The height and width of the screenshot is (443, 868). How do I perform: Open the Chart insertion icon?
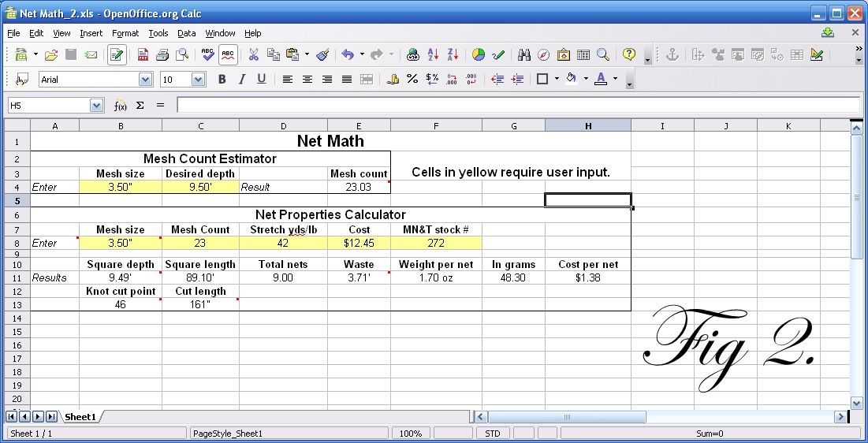pyautogui.click(x=479, y=55)
